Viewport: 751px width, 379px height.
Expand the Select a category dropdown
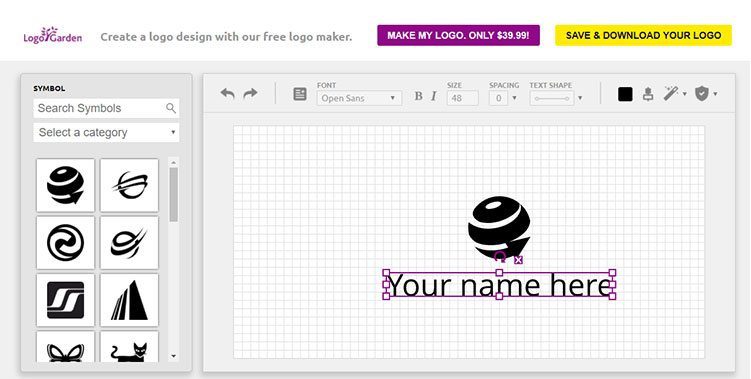click(x=106, y=132)
